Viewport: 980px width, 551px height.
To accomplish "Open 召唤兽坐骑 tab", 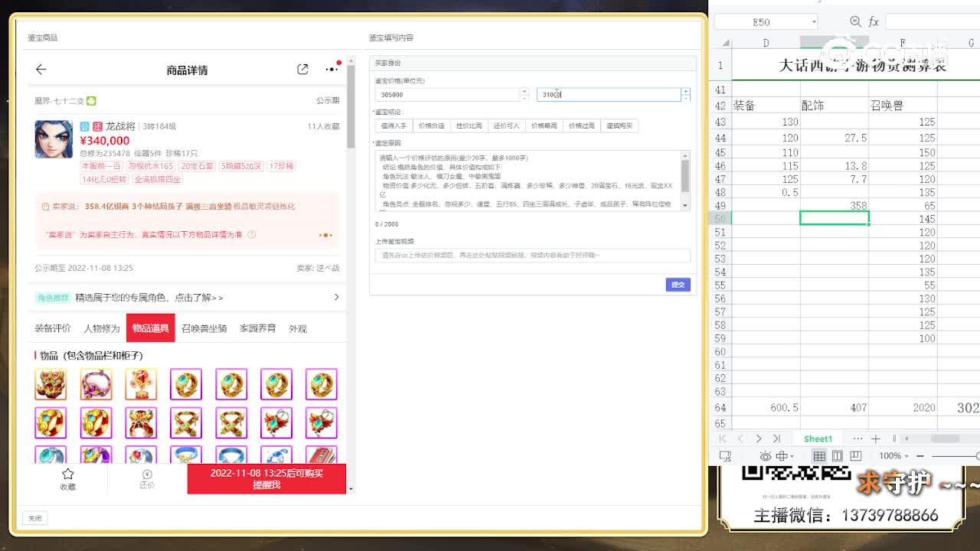I will [x=204, y=328].
